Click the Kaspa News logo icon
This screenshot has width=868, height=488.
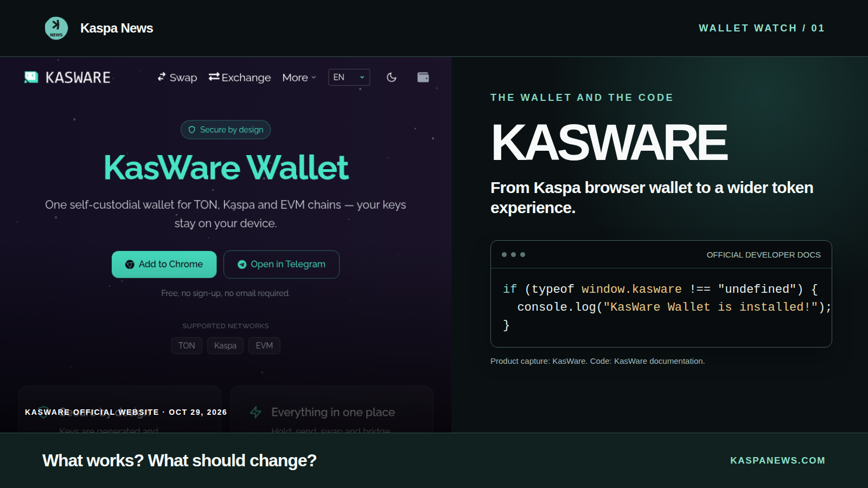pos(56,28)
